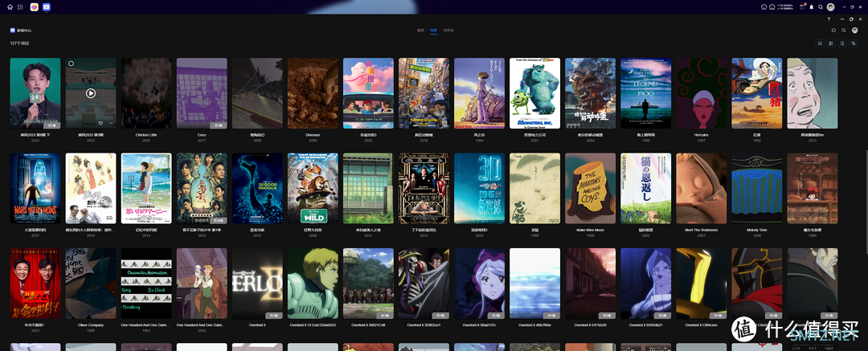Open the user avatar in the top system bar
Screen dimensions: 868x351
point(830,7)
